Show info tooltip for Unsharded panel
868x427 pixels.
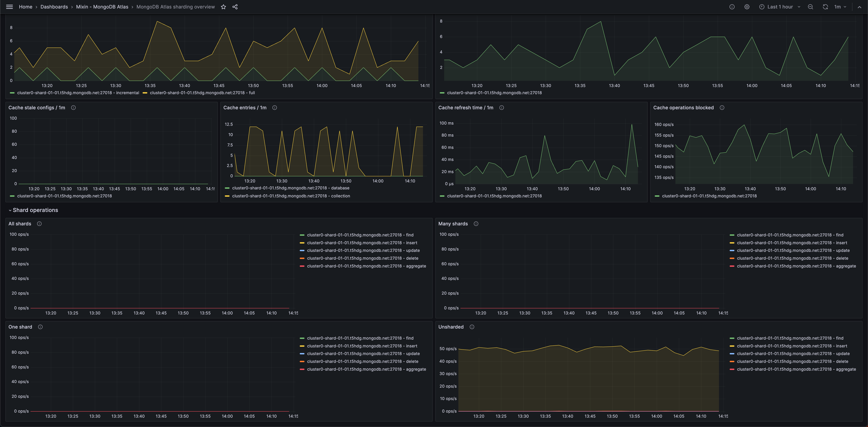tap(472, 327)
